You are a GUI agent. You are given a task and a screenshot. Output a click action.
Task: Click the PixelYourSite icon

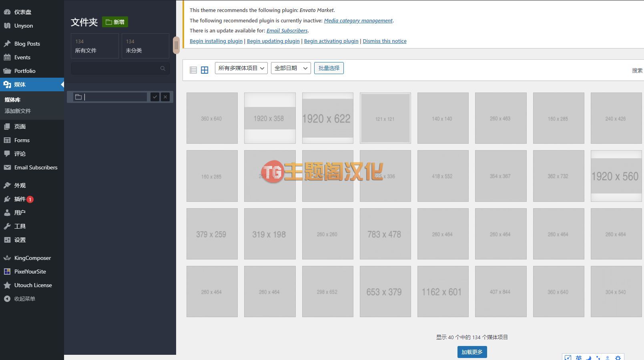[7, 272]
